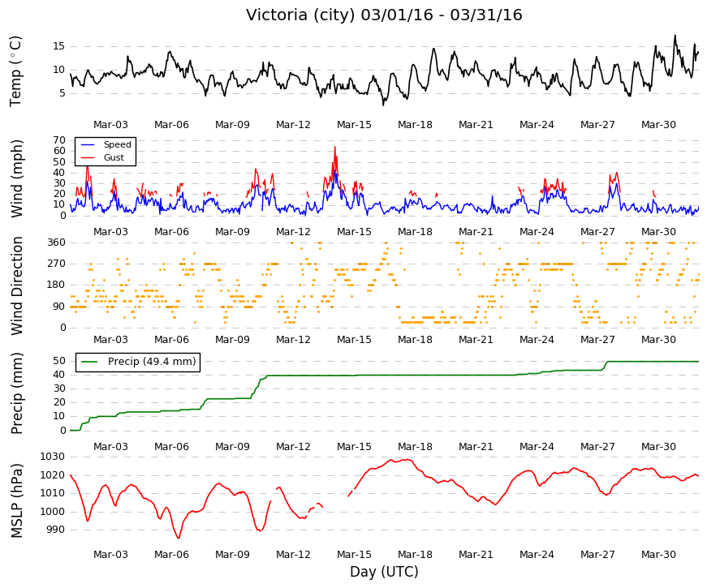Click "Mar-18" under the Temp panel
Screen dimensions: 707x588
click(415, 125)
